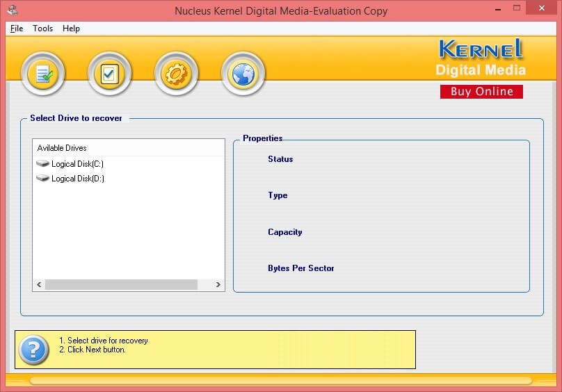Click the 'Select drive for recovery' hint text
The width and height of the screenshot is (562, 392).
coord(108,341)
